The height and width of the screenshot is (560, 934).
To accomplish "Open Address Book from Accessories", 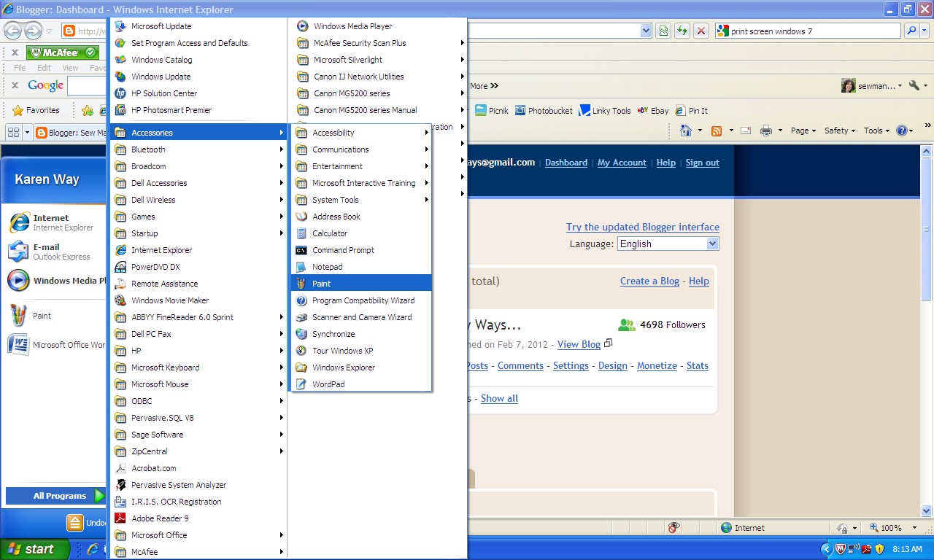I will (361, 217).
